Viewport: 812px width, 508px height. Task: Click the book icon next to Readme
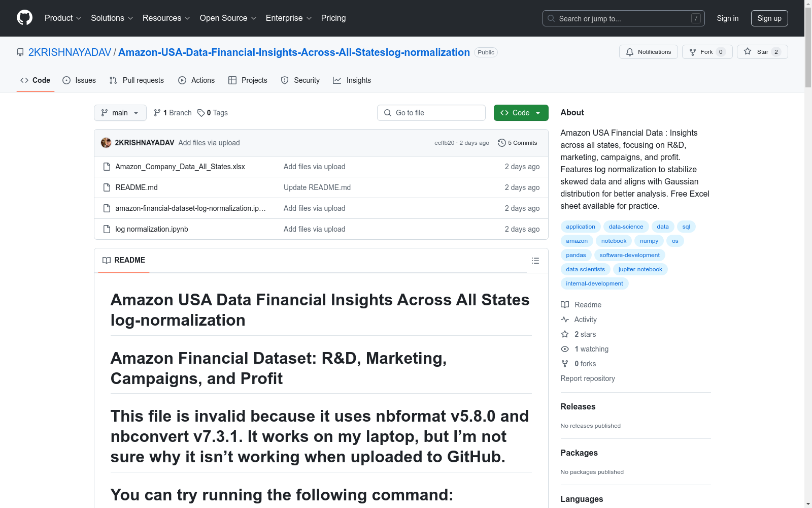[565, 305]
